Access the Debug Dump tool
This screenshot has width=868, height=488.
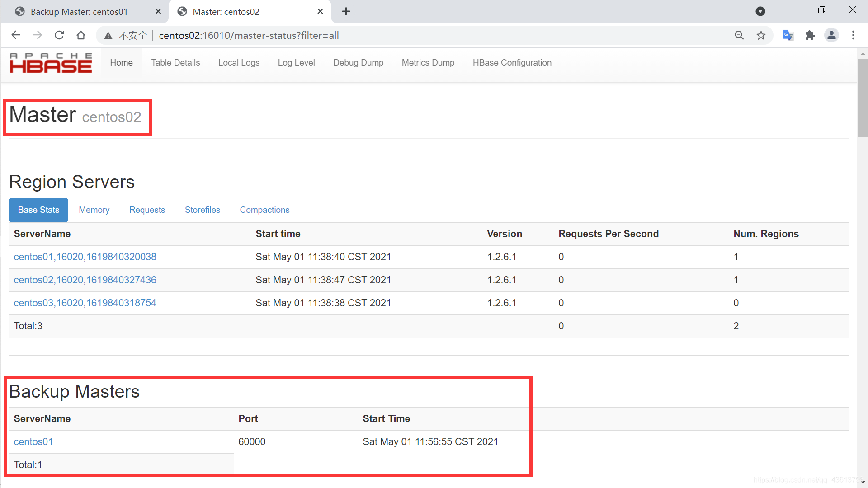coord(358,62)
